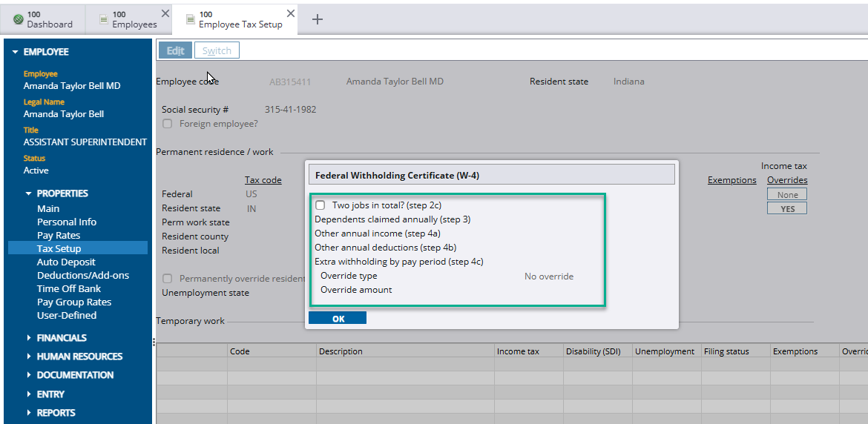The image size is (868, 424).
Task: Click the Employees tab document icon
Action: (104, 19)
